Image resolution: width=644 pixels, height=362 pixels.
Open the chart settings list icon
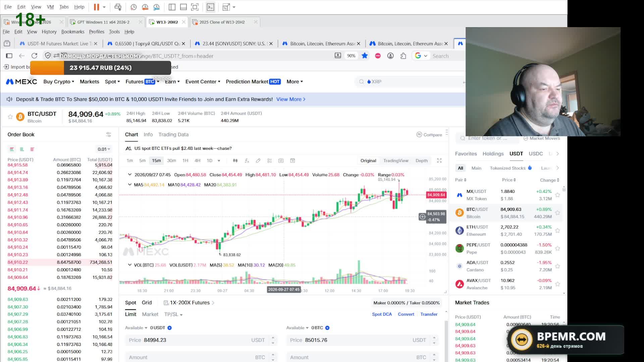pyautogui.click(x=269, y=161)
